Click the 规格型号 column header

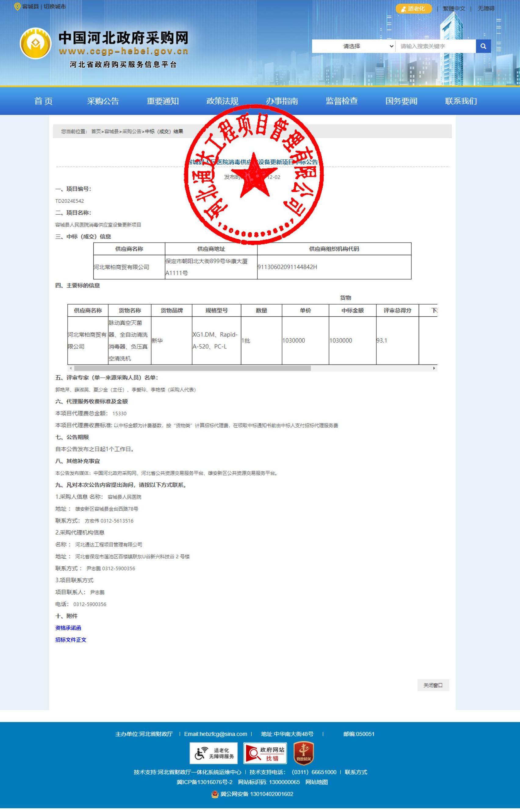click(x=217, y=311)
